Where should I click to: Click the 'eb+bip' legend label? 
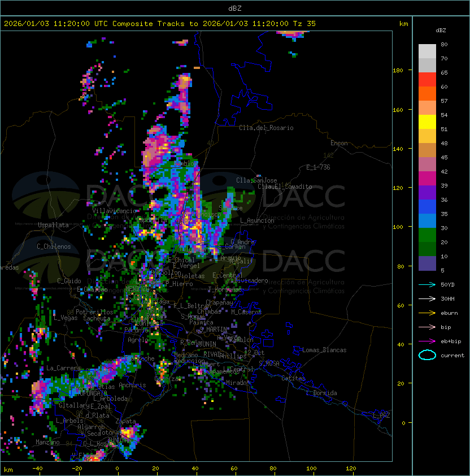point(451,341)
